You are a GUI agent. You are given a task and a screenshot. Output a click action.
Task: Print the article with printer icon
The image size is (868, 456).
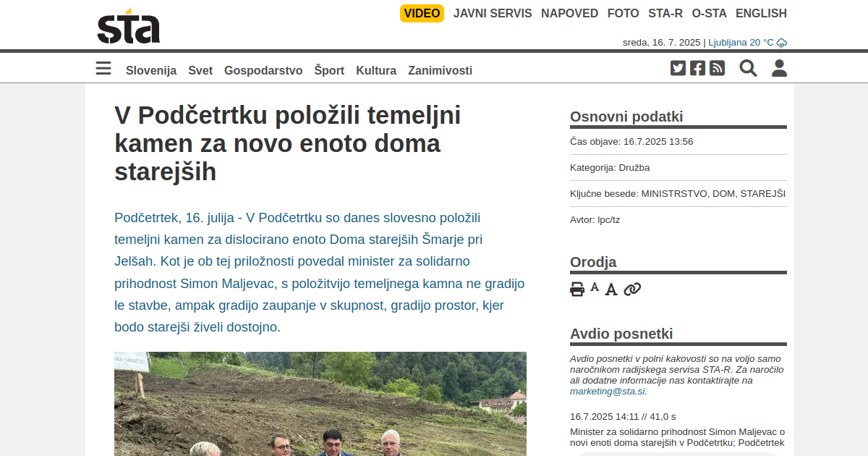click(577, 290)
